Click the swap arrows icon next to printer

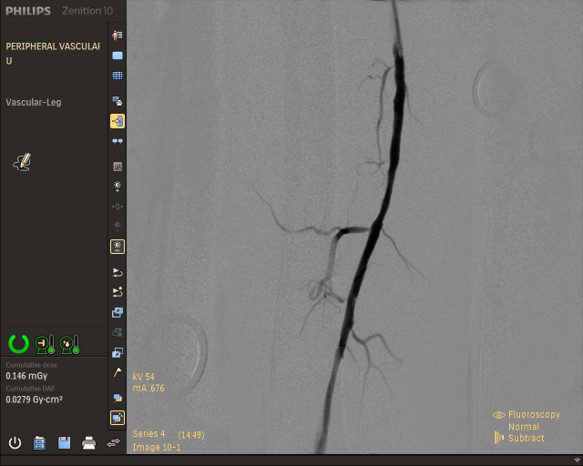tap(113, 443)
